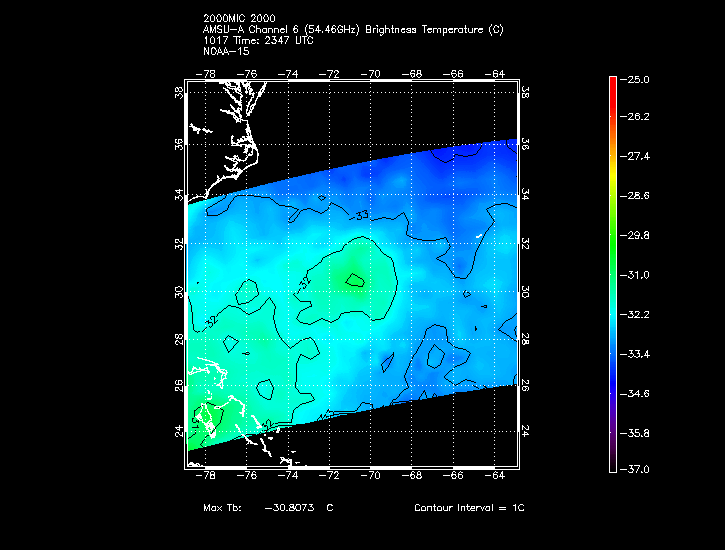Click the -74 label on the top longitude axis
The width and height of the screenshot is (725, 550).
(288, 74)
